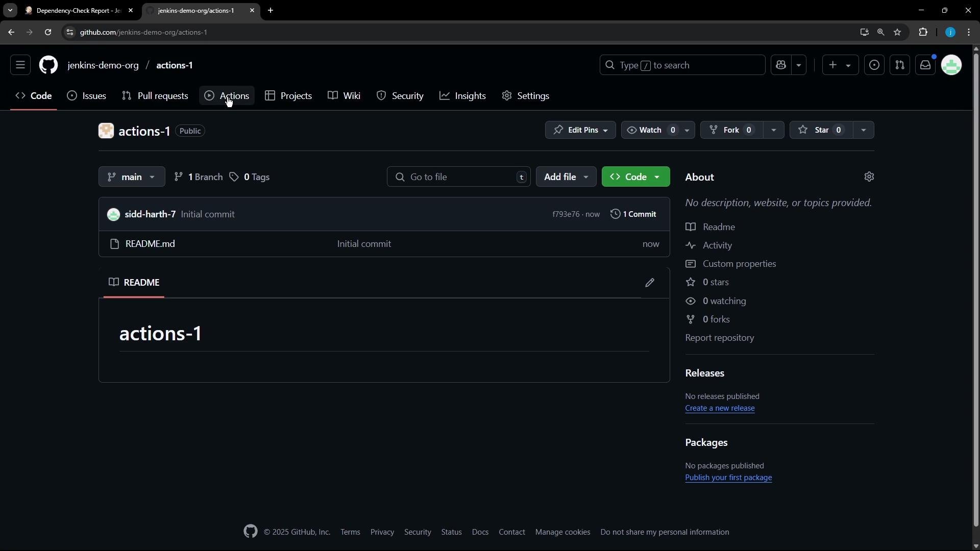Expand the Edit Pins dropdown
Screen dimensions: 980x551
pyautogui.click(x=580, y=130)
